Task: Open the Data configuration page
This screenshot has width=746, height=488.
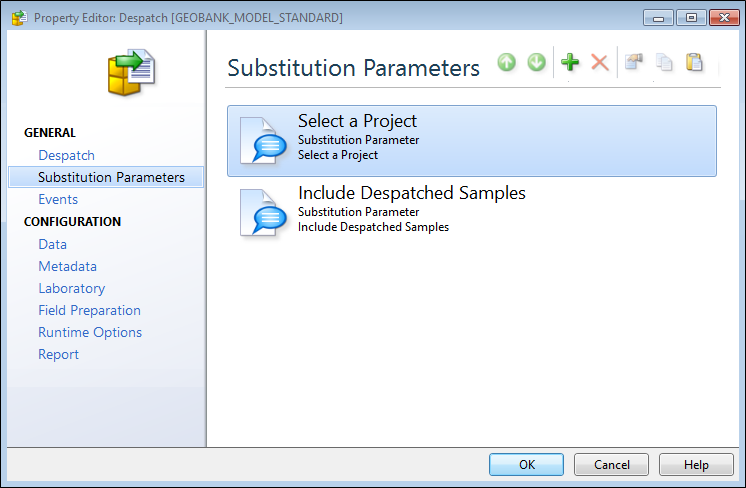Action: point(52,244)
